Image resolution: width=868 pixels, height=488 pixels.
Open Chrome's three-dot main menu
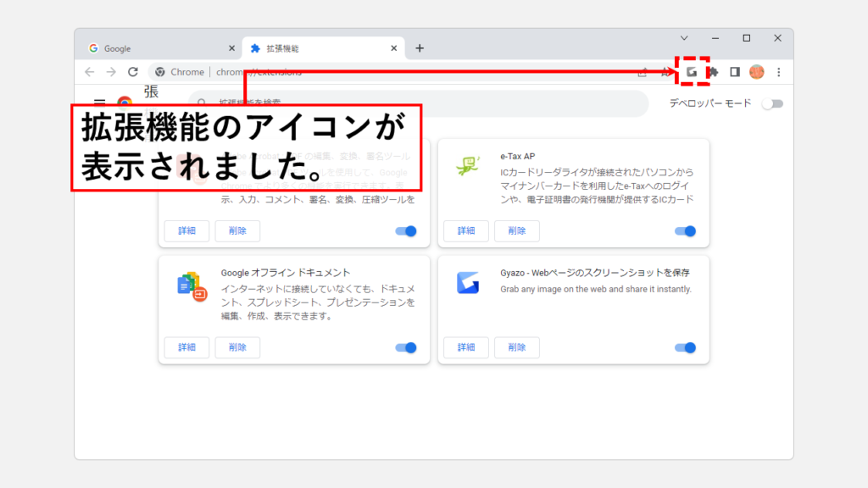(778, 72)
